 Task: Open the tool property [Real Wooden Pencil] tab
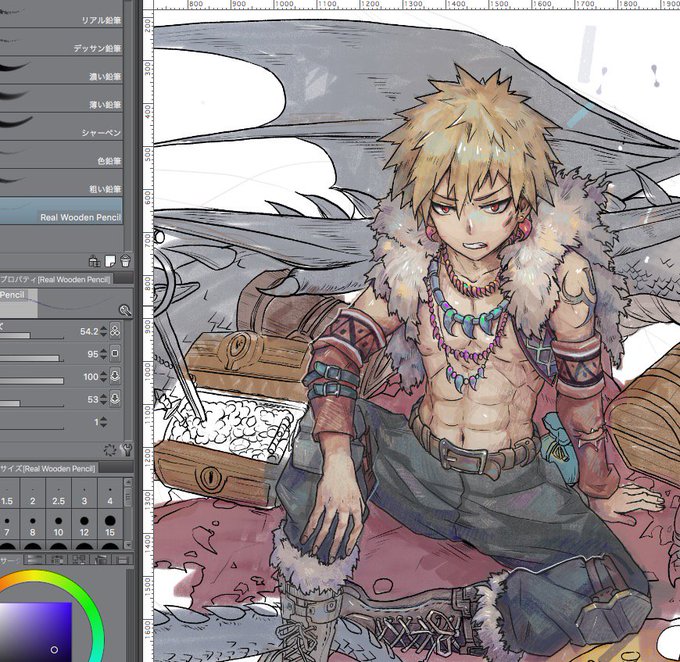(x=56, y=279)
